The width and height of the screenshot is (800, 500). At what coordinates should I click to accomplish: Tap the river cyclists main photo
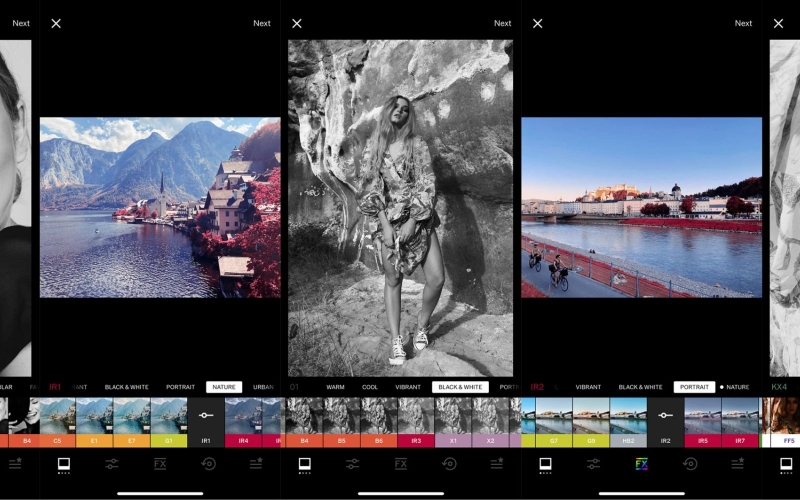click(x=642, y=208)
